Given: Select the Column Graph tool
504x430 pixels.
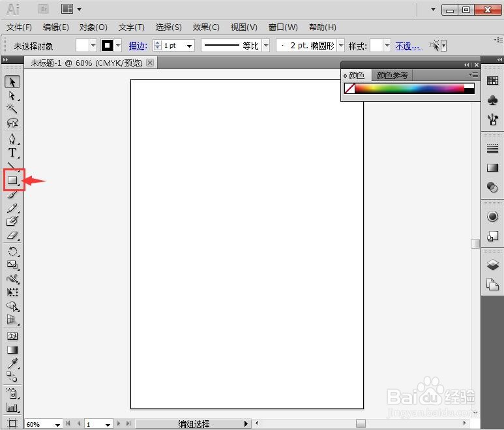Looking at the screenshot, I should [x=12, y=407].
